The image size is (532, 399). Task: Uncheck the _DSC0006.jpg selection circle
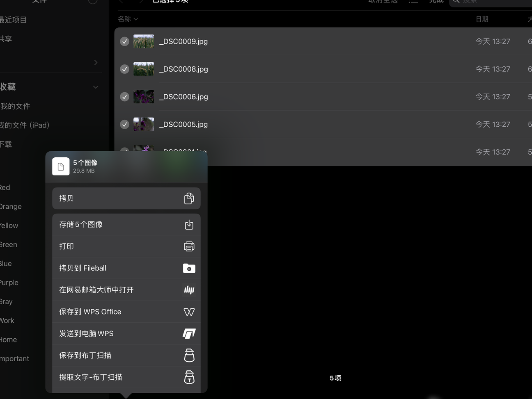pyautogui.click(x=124, y=97)
